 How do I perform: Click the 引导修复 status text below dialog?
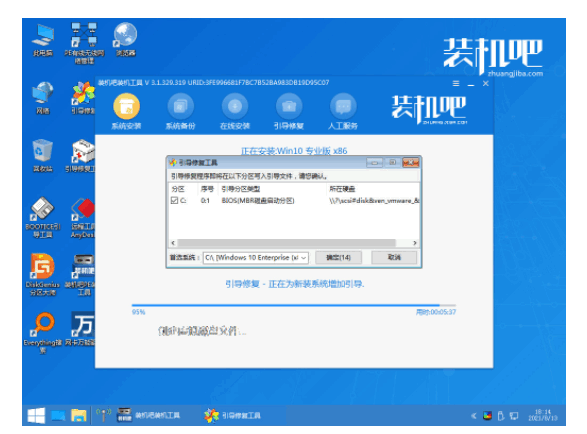coord(295,284)
